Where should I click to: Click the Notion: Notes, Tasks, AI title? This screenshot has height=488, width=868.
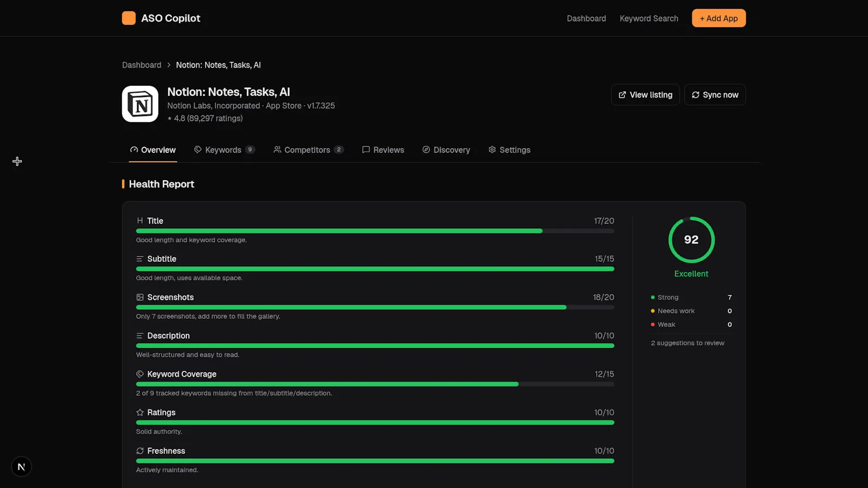coord(228,92)
